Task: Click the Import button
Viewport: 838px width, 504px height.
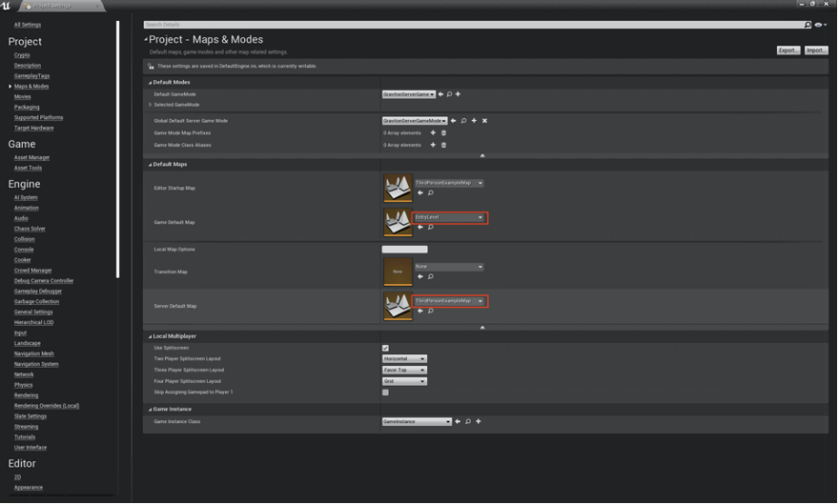Action: point(816,50)
